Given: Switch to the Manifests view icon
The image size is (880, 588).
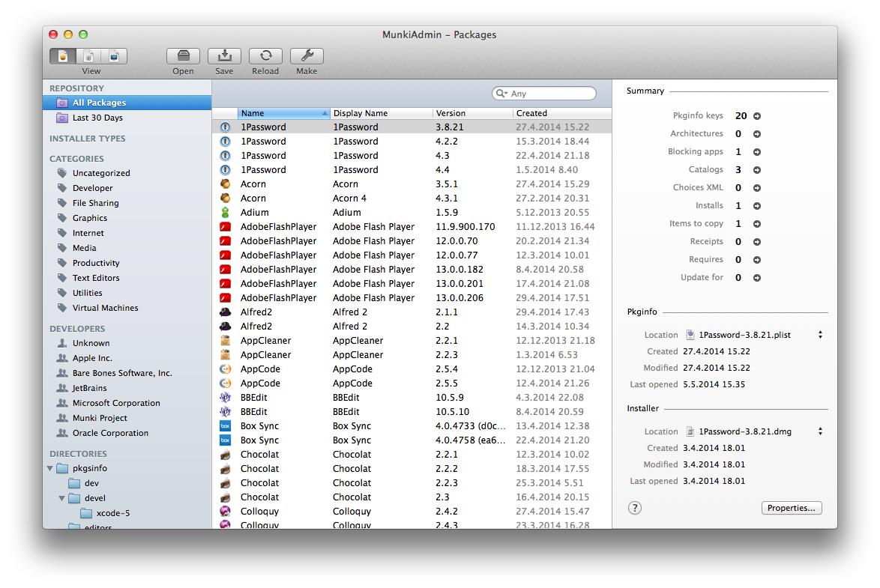Looking at the screenshot, I should [x=114, y=56].
